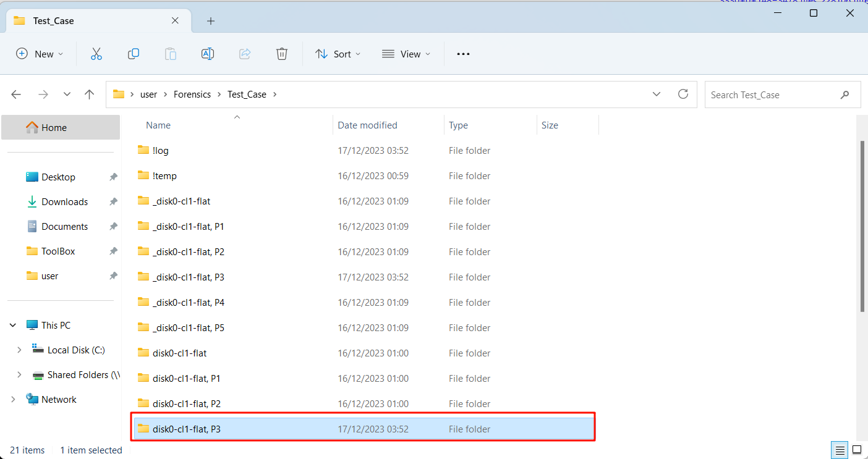Refresh the current folder view

(x=683, y=94)
